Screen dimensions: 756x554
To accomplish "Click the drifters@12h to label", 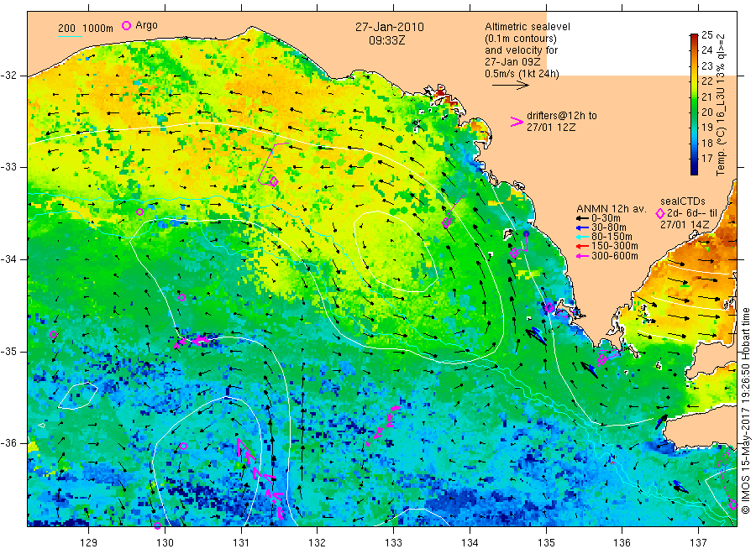I will [562, 116].
